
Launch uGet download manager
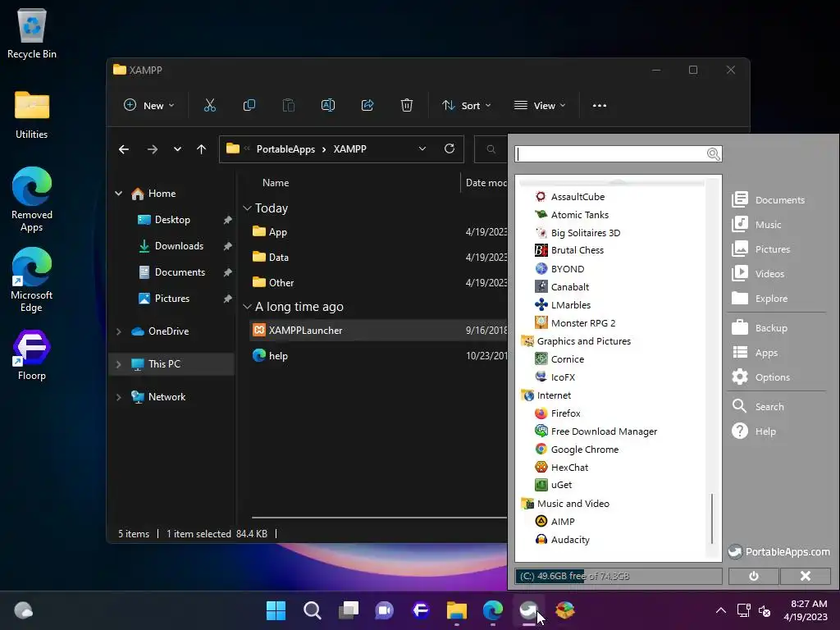click(x=554, y=485)
